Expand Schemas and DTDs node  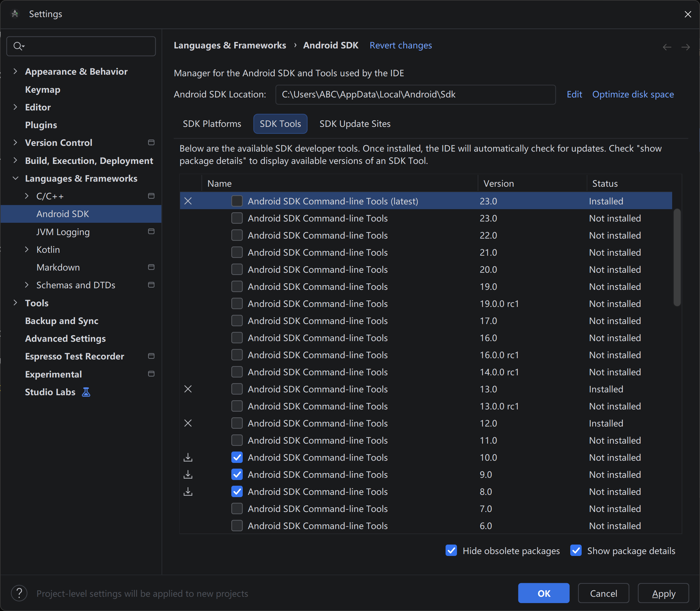(x=27, y=285)
